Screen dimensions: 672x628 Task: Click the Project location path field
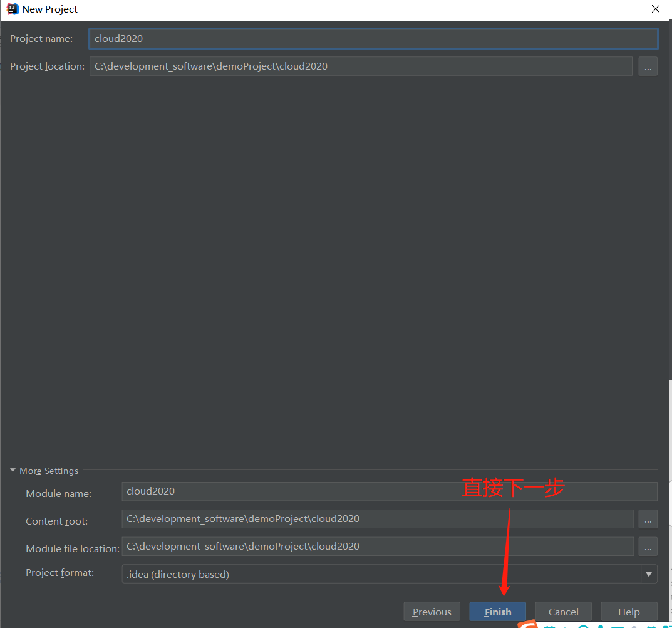[361, 66]
